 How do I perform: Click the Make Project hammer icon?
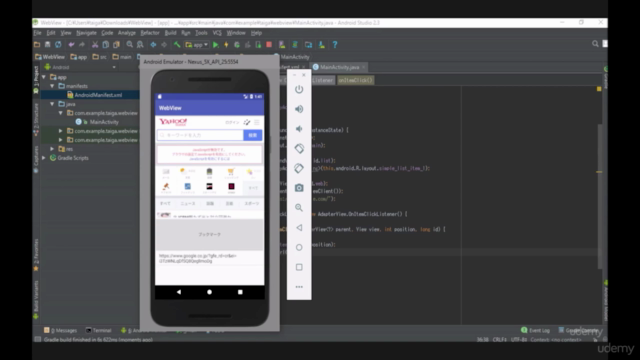tap(177, 44)
